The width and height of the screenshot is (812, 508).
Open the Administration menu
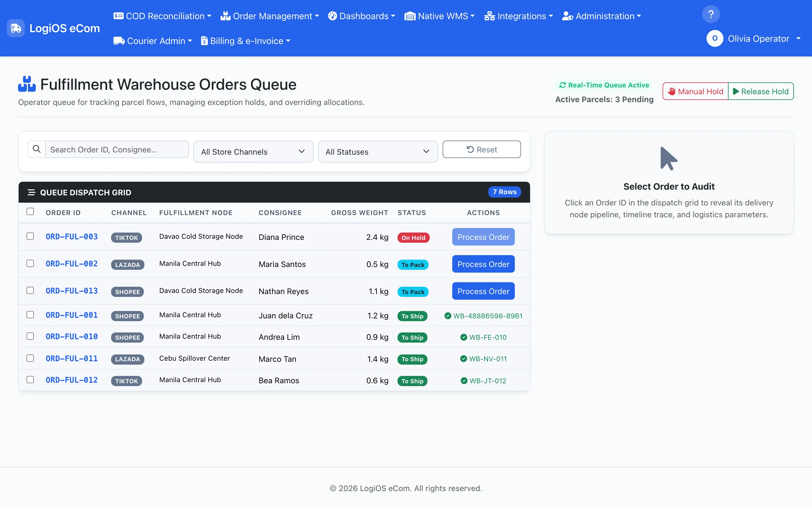click(602, 16)
